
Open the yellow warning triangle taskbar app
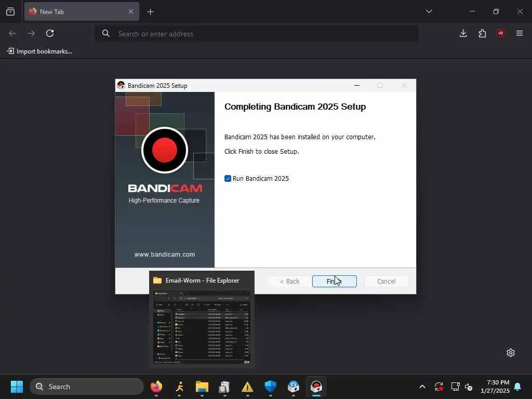coord(247,387)
